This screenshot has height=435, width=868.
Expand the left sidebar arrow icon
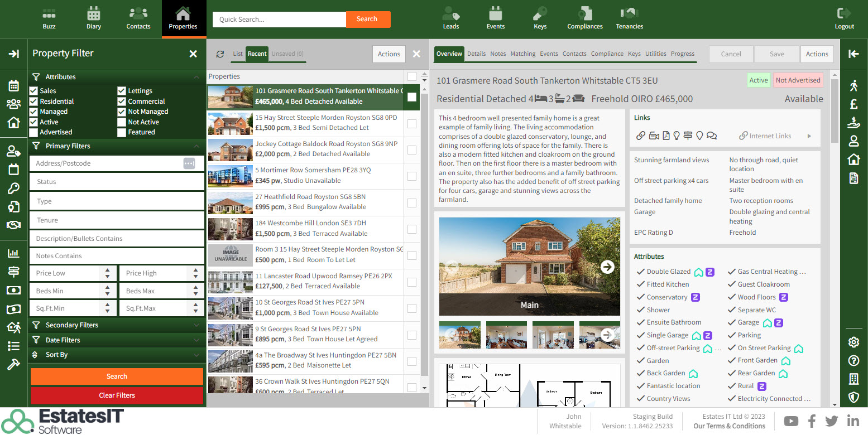(x=13, y=54)
